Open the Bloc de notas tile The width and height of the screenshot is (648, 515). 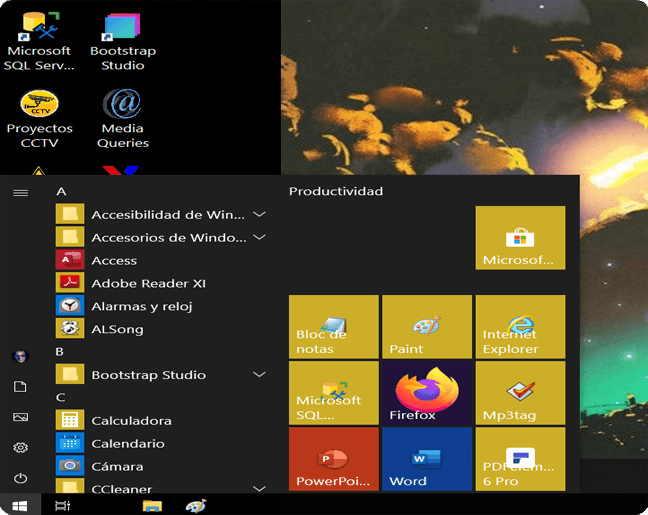coord(333,327)
